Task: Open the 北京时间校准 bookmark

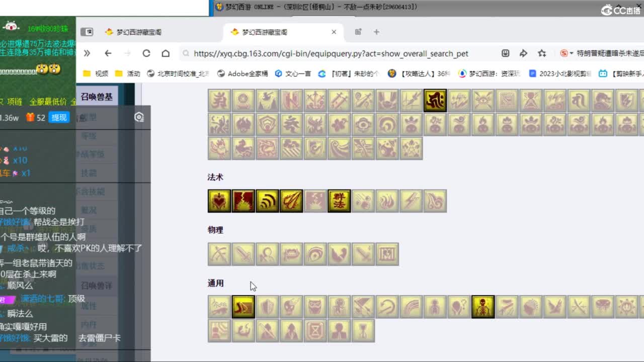Action: pyautogui.click(x=178, y=73)
